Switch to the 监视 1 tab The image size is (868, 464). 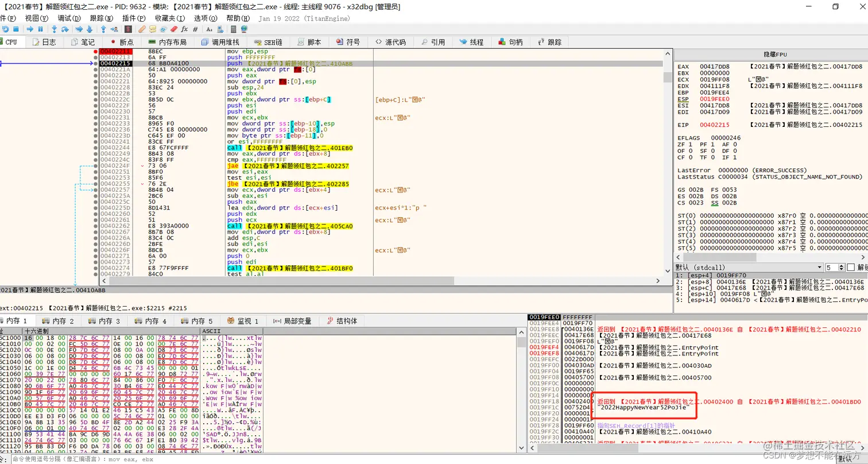(245, 321)
